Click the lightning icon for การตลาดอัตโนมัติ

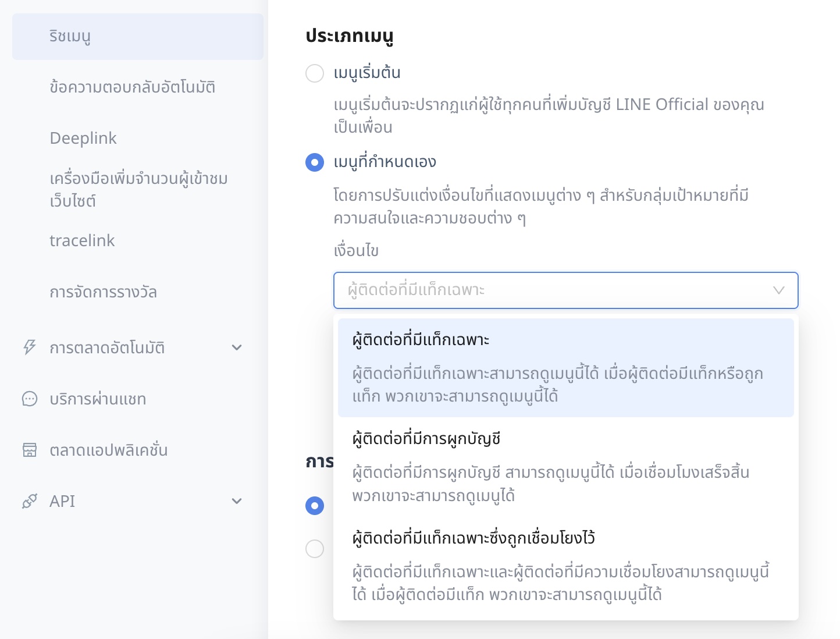29,347
